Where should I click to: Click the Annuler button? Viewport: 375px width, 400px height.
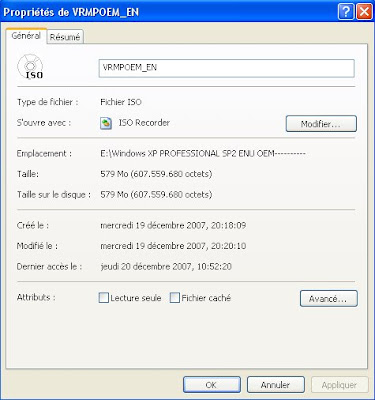[x=276, y=385]
